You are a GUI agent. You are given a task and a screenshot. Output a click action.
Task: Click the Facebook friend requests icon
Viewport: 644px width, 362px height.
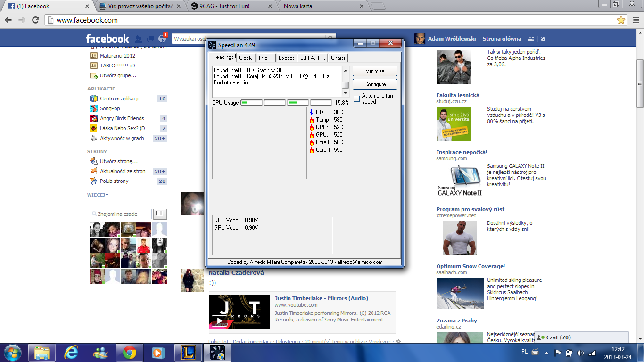tap(139, 39)
